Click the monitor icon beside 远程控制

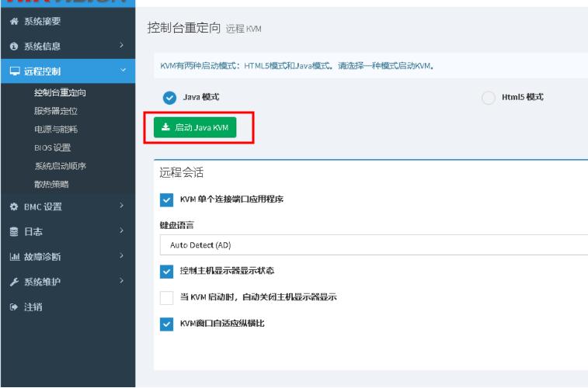pyautogui.click(x=15, y=71)
